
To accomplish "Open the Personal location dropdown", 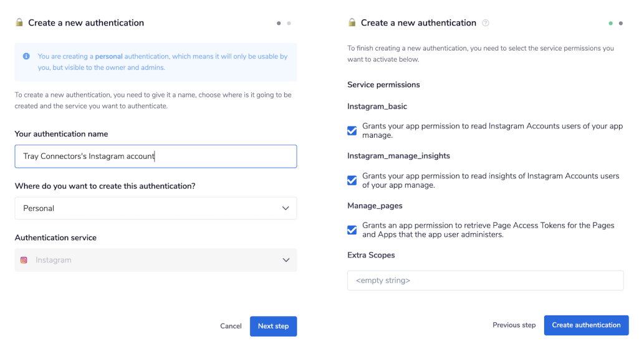I will (x=155, y=208).
